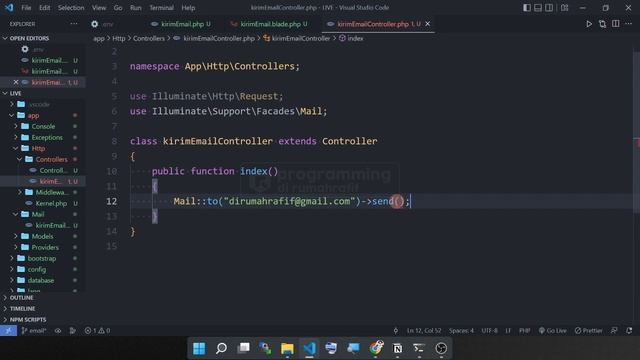Close kirimEmailController.php editor tab
640x360 pixels.
pyautogui.click(x=427, y=24)
